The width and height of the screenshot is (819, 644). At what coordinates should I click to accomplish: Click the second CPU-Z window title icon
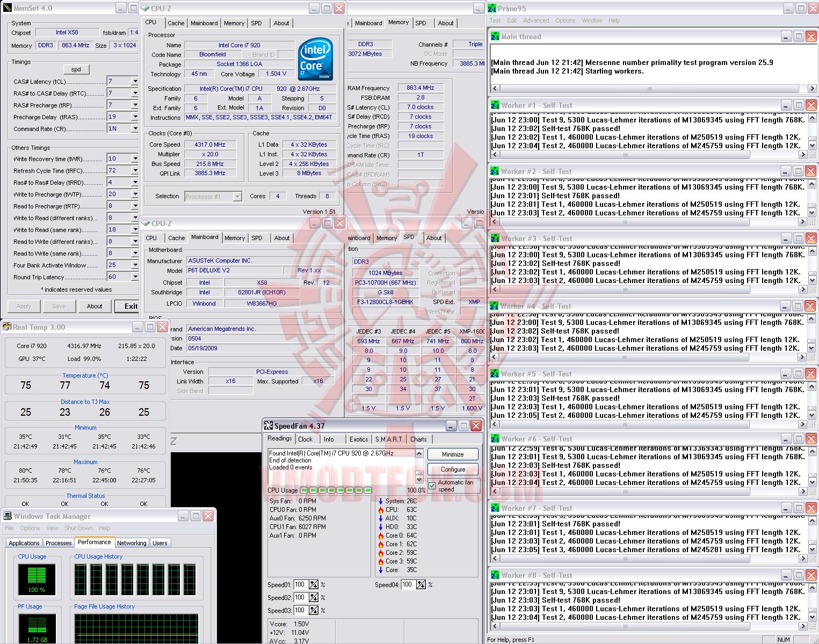point(146,223)
